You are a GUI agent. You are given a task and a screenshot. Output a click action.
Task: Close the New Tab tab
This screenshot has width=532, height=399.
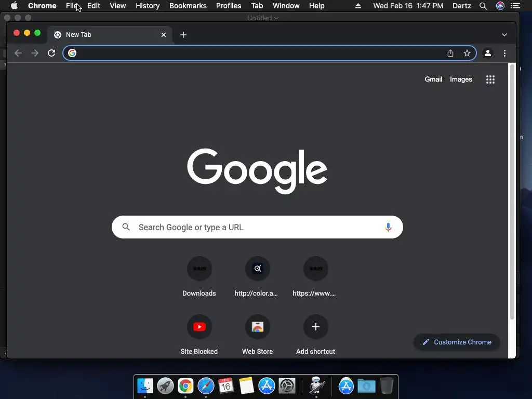coord(164,35)
